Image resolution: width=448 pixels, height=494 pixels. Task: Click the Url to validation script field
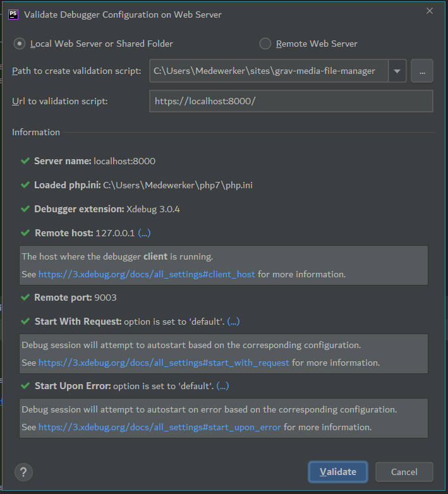coord(291,101)
